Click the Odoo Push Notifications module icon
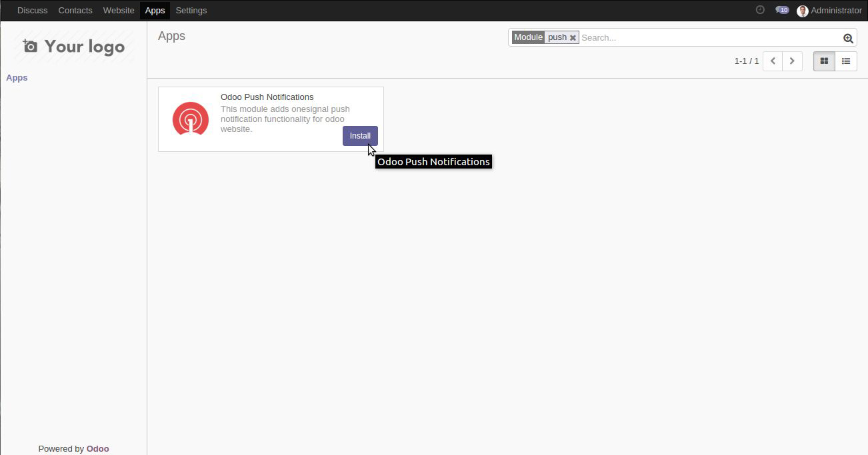The width and height of the screenshot is (868, 455). 191,119
